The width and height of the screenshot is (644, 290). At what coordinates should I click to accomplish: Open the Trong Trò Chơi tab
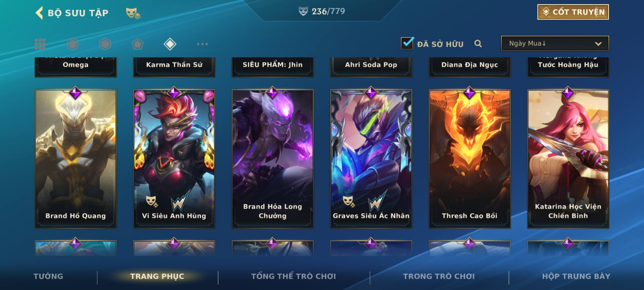(439, 276)
